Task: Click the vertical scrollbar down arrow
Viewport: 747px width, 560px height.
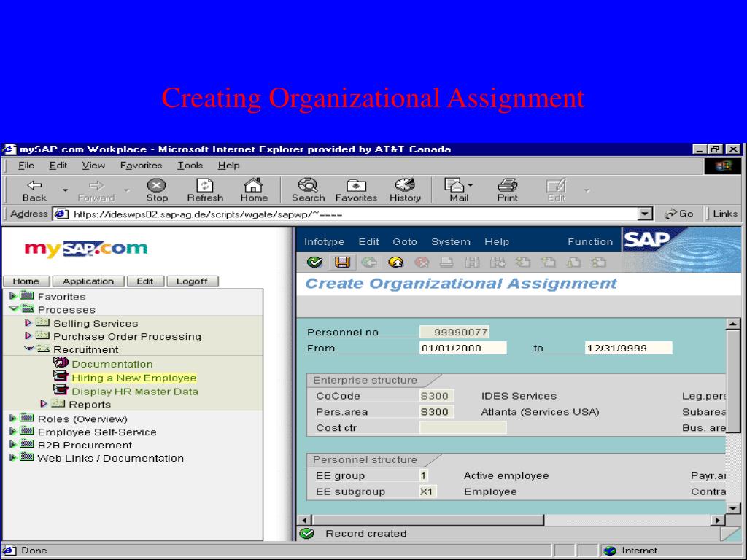Action: [x=732, y=508]
